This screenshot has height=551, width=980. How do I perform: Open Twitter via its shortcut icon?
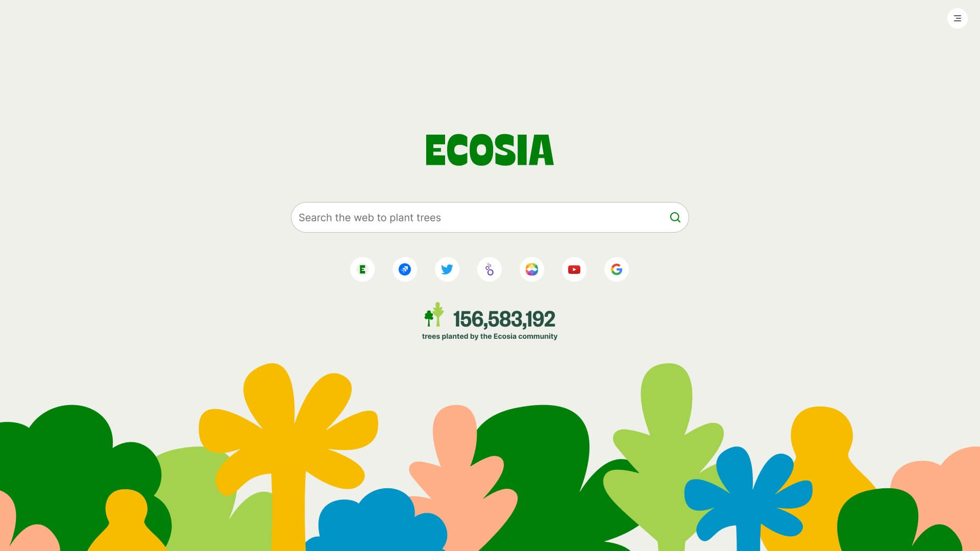447,269
